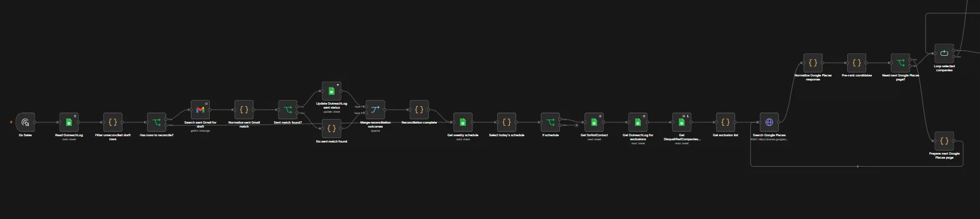Open the Merge reconciliation outcomes node

[x=375, y=110]
